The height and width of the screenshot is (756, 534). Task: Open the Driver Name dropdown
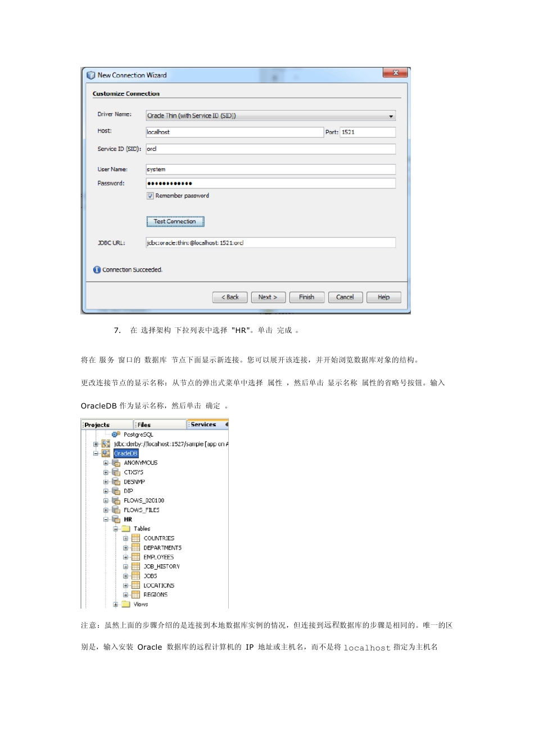point(270,116)
